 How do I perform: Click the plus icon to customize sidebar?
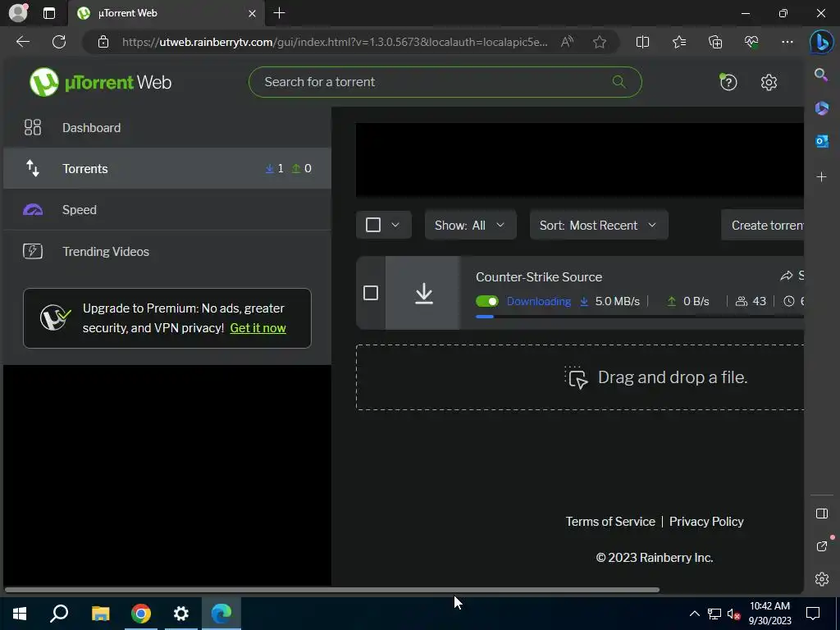point(821,177)
